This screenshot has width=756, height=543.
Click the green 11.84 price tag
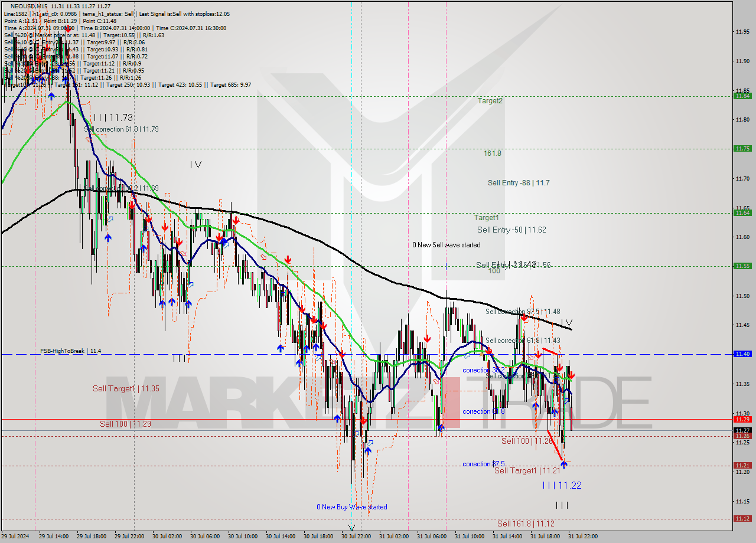[x=742, y=96]
